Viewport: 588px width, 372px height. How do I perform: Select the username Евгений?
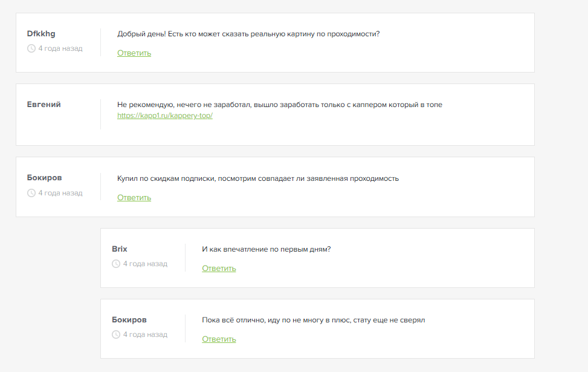click(43, 104)
